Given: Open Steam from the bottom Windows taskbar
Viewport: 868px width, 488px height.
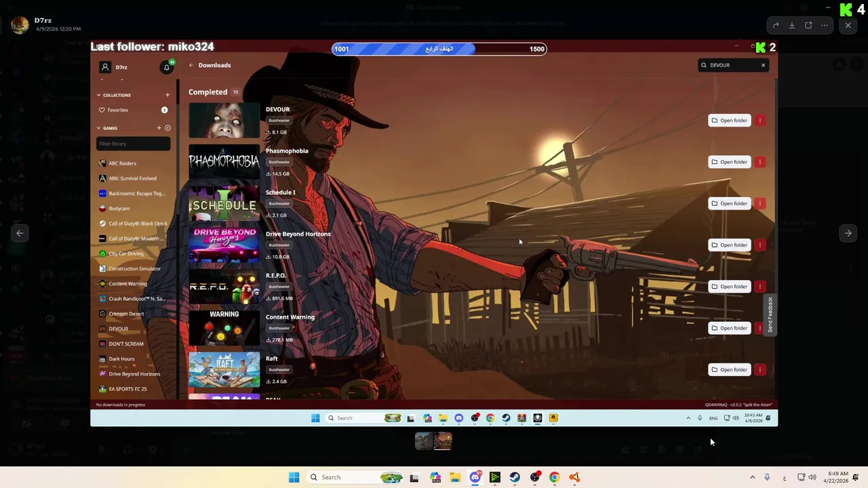Looking at the screenshot, I should (515, 477).
